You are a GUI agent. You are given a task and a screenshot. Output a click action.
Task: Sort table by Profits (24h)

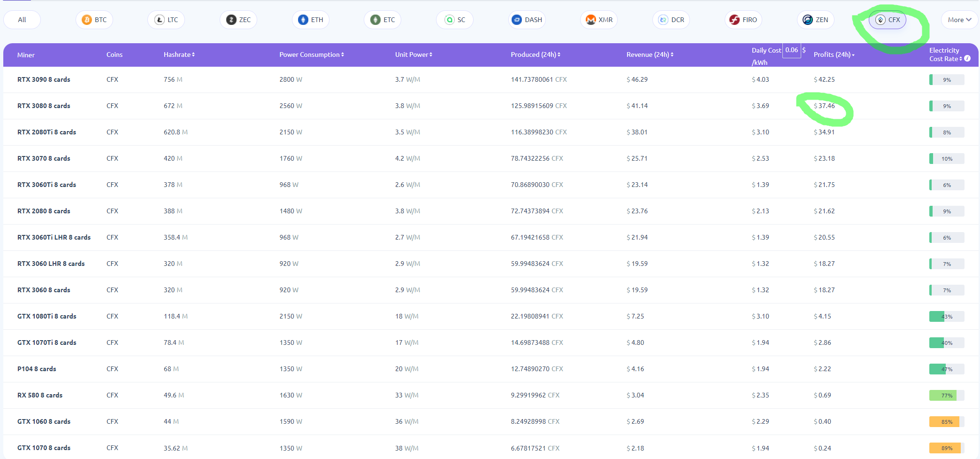coord(834,54)
